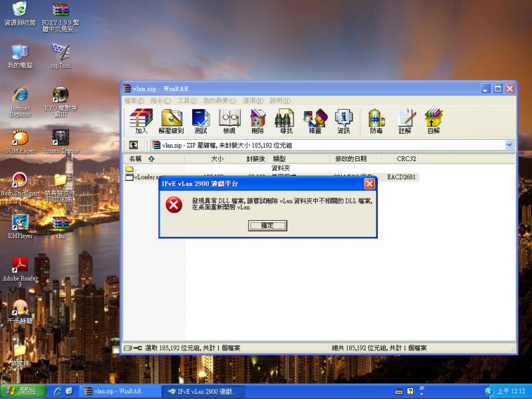Select the 尋找 (Find) tool

(286, 120)
